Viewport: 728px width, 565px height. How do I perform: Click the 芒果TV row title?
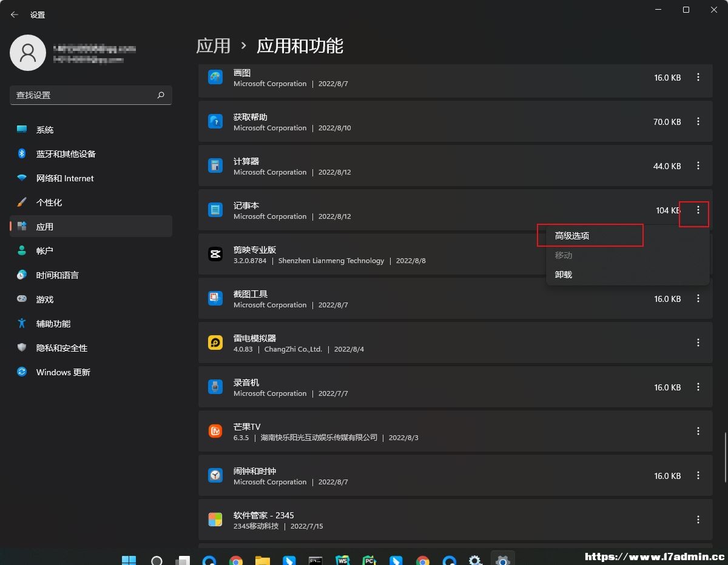coord(247,427)
